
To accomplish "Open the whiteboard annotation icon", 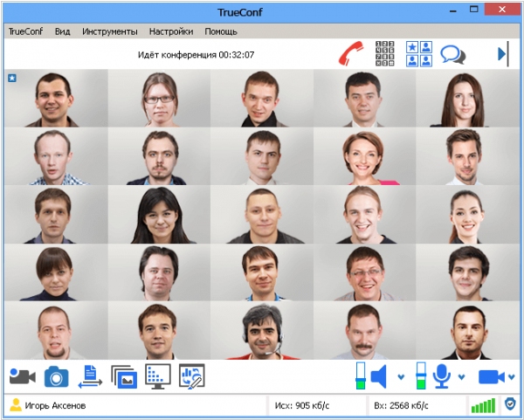I will 192,376.
